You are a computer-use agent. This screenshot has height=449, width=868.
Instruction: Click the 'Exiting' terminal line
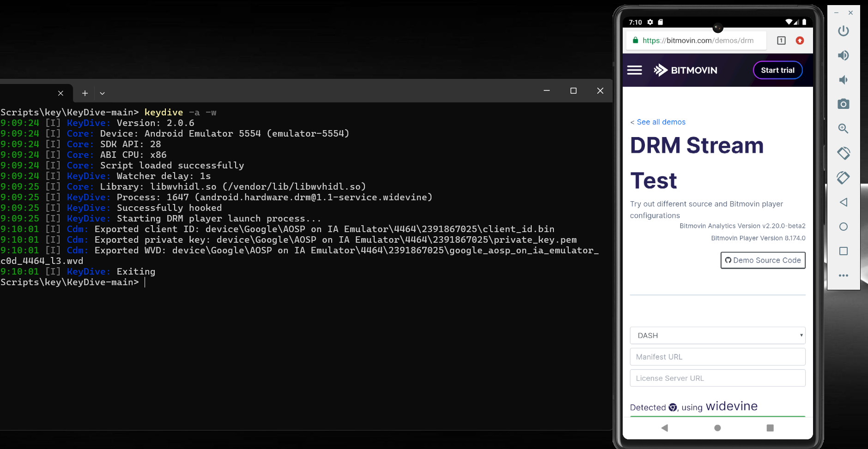point(136,272)
